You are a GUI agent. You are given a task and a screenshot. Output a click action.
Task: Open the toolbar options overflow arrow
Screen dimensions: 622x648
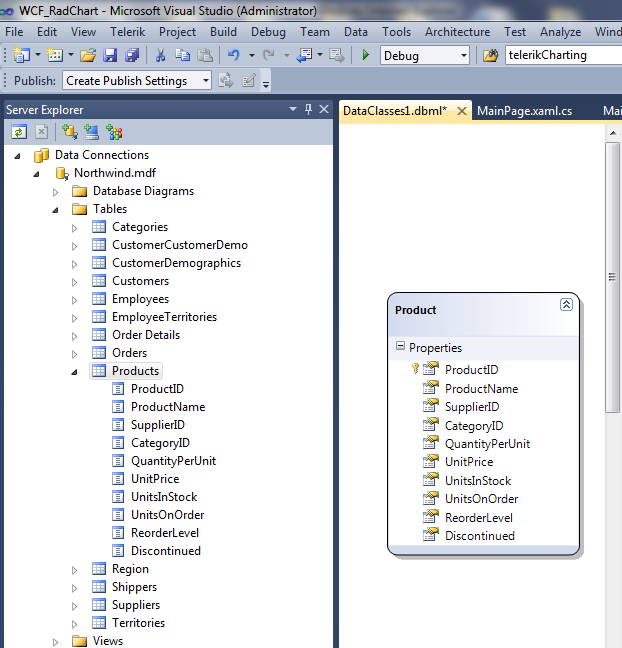pyautogui.click(x=266, y=85)
